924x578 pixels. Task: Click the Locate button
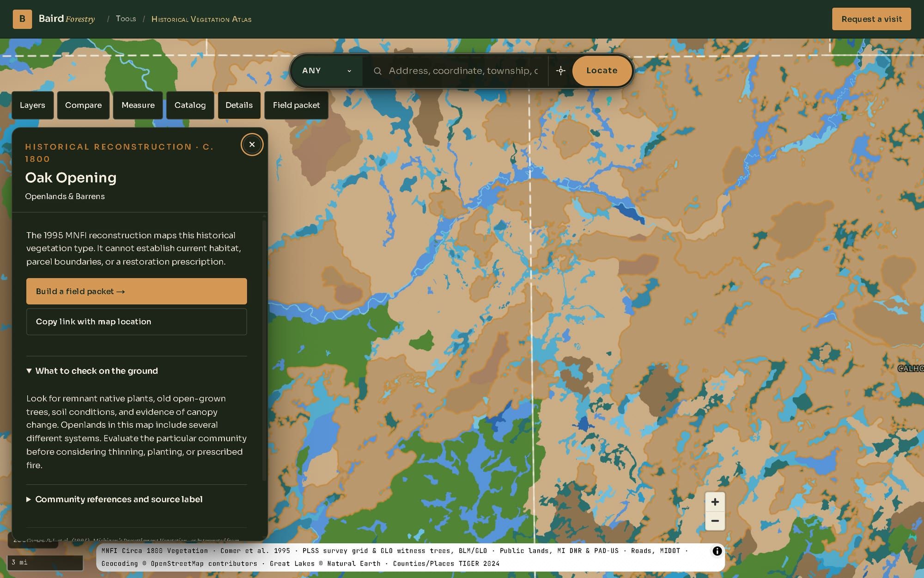point(602,71)
